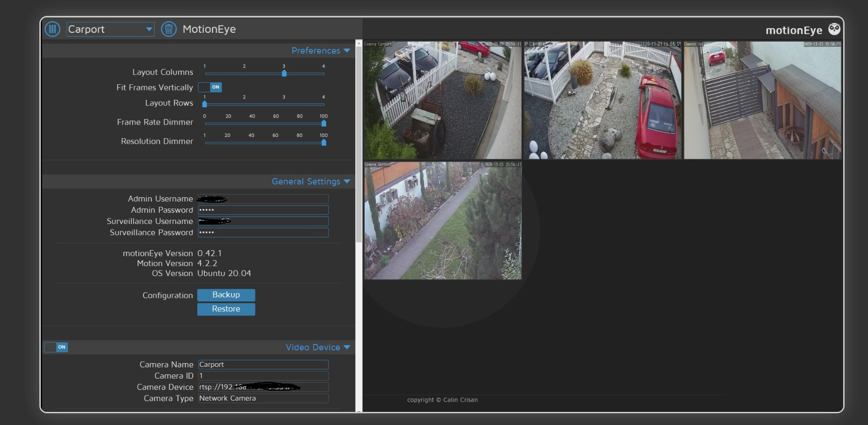
Task: Toggle Fit Frames Vertically switch
Action: 210,87
